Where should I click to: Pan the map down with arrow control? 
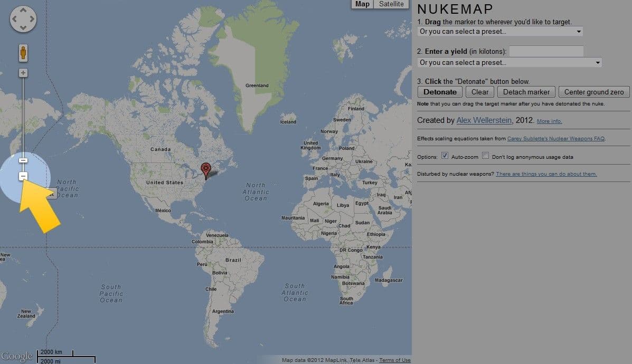23,28
